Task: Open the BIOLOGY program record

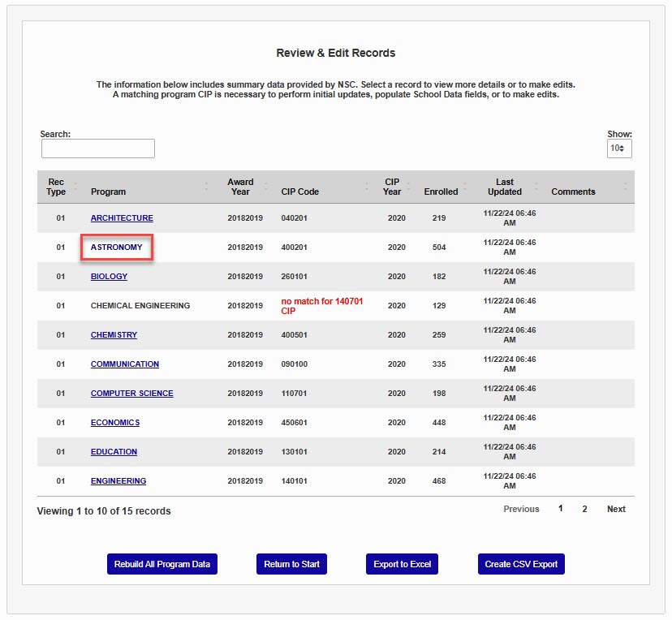Action: [x=109, y=277]
